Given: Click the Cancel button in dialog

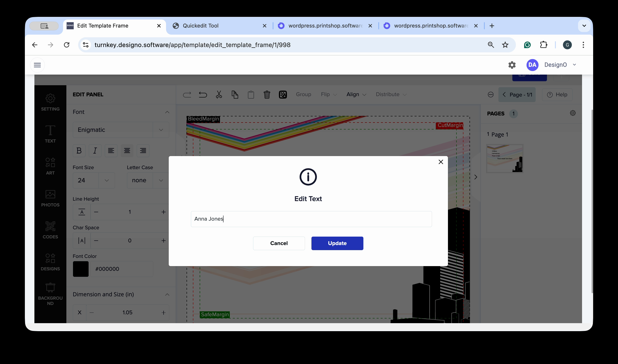Looking at the screenshot, I should coord(279,243).
